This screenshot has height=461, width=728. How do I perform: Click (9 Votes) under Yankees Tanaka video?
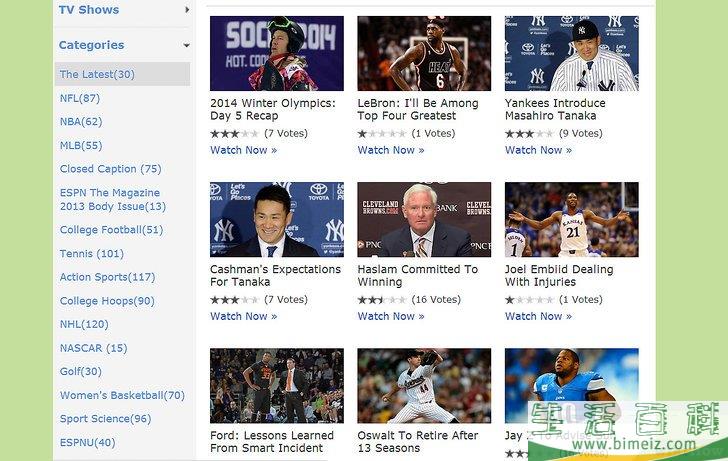coord(581,133)
